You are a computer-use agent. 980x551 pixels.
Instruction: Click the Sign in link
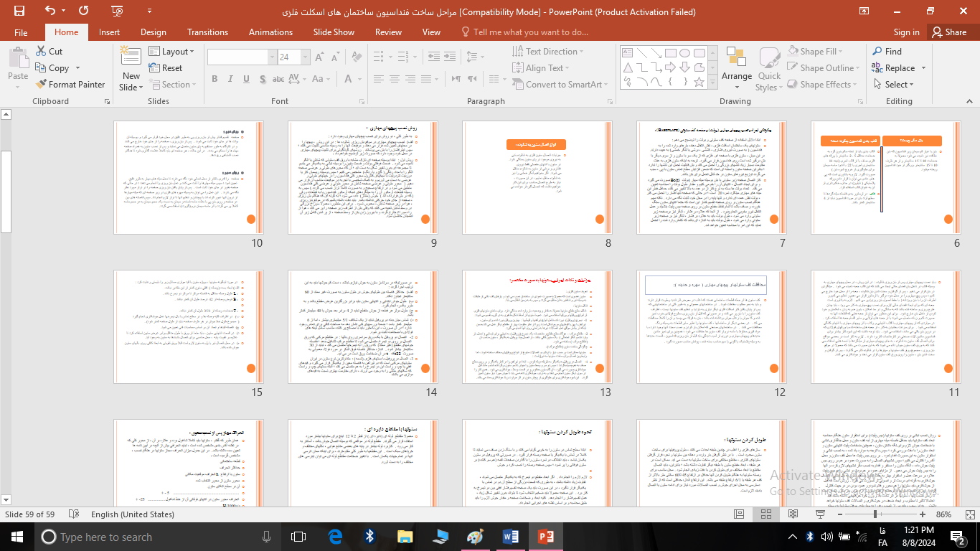[x=906, y=32]
